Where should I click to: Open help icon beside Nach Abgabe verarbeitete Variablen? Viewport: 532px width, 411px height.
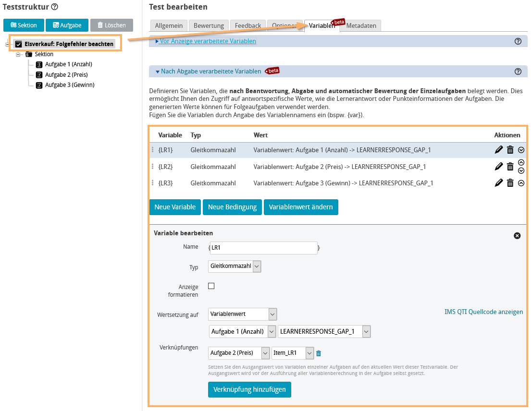[518, 71]
